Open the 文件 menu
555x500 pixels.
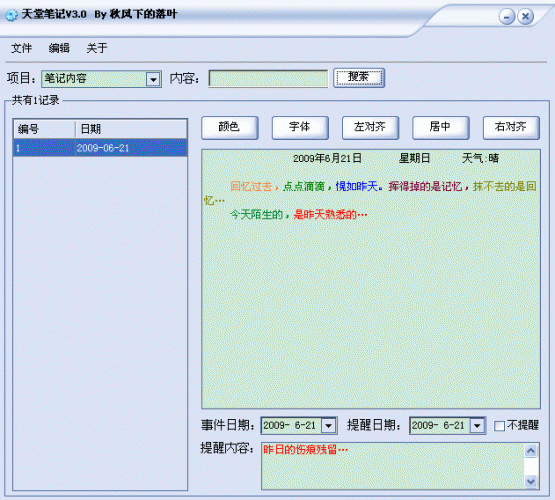(21, 48)
